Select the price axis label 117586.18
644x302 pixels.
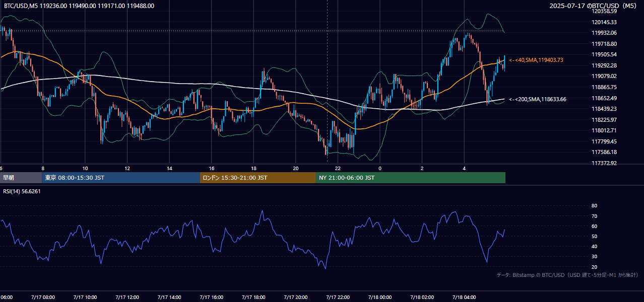point(605,153)
